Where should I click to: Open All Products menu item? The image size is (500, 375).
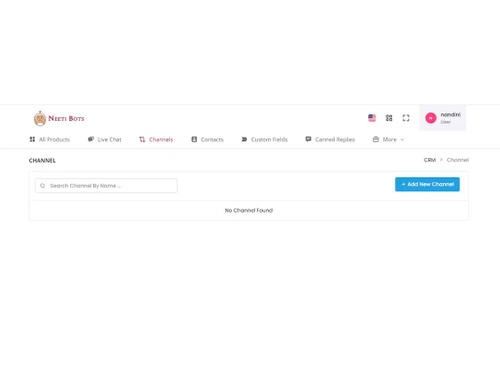(x=50, y=139)
